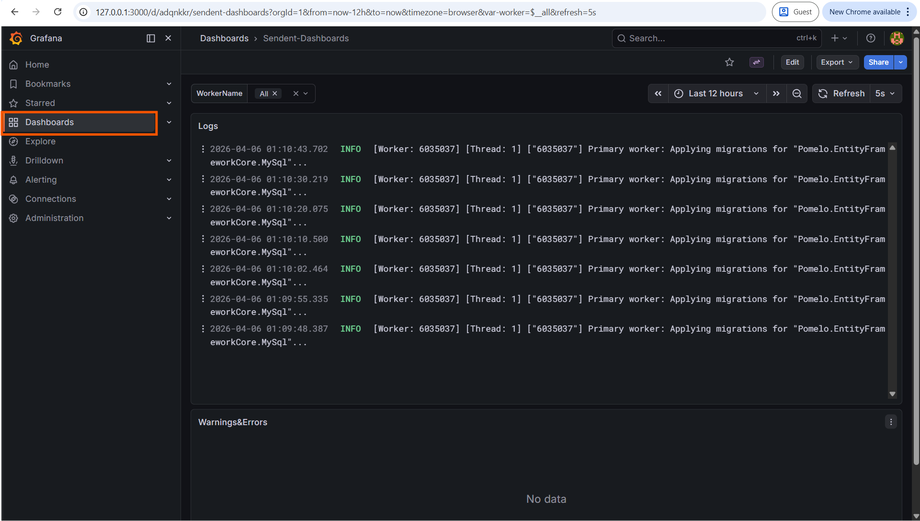Screen dimensions: 920x521
Task: Expand the Starred section chevron
Action: (169, 103)
